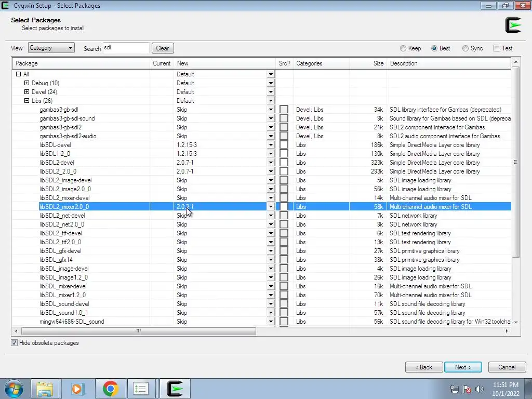The height and width of the screenshot is (399, 532).
Task: Select the libSDL2_ttf2.0_0 package name
Action: point(60,242)
